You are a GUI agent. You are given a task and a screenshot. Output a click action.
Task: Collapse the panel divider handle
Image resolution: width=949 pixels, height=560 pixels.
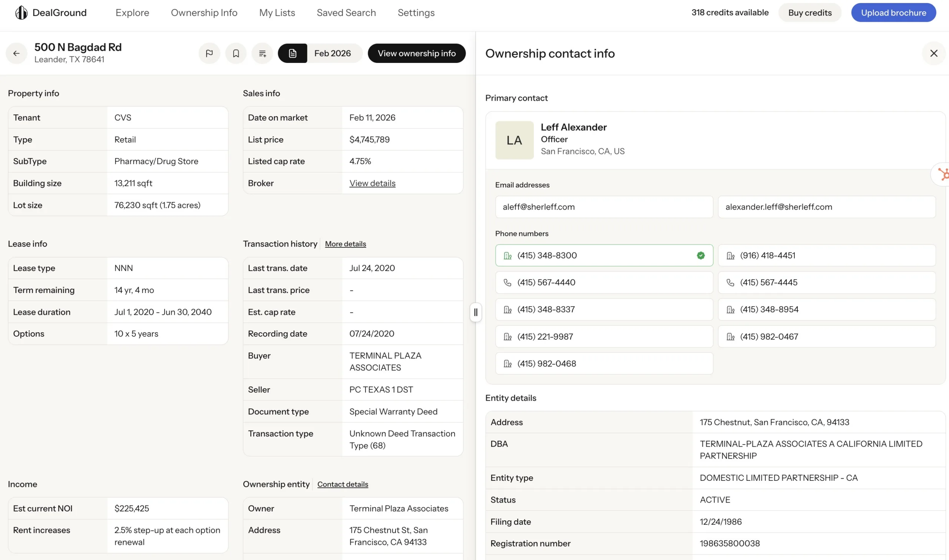[x=476, y=312]
